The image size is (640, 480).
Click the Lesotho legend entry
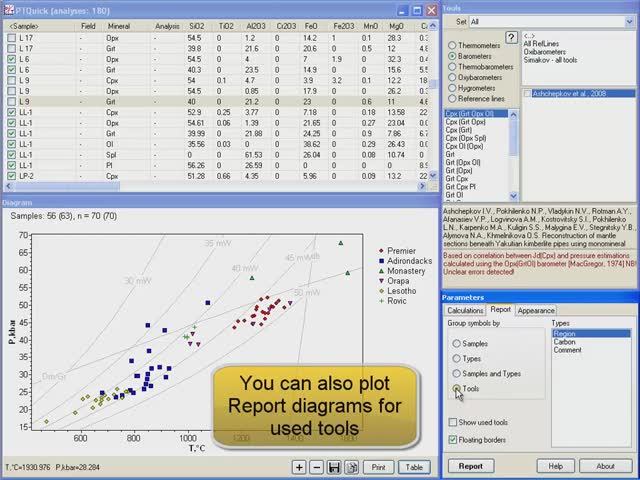coord(397,291)
